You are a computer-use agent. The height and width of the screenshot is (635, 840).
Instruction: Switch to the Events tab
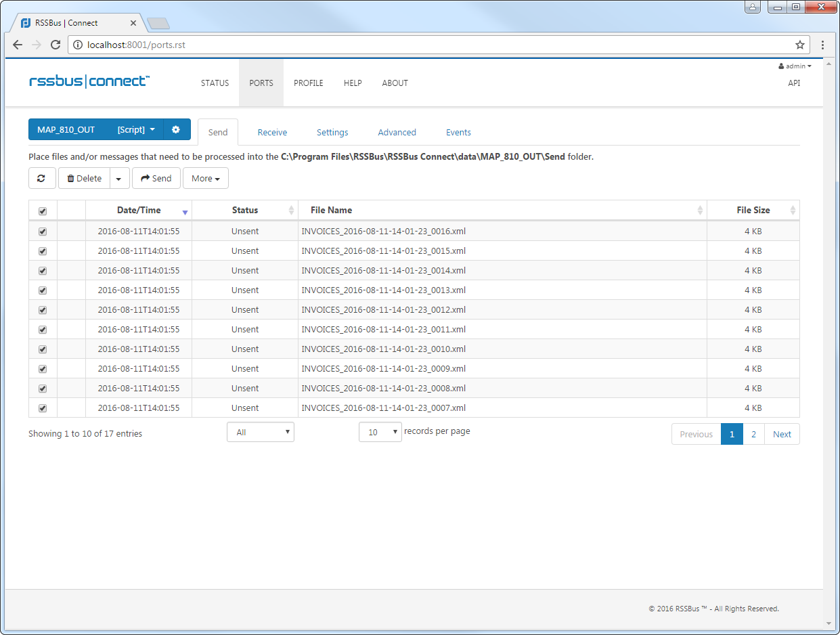(458, 132)
